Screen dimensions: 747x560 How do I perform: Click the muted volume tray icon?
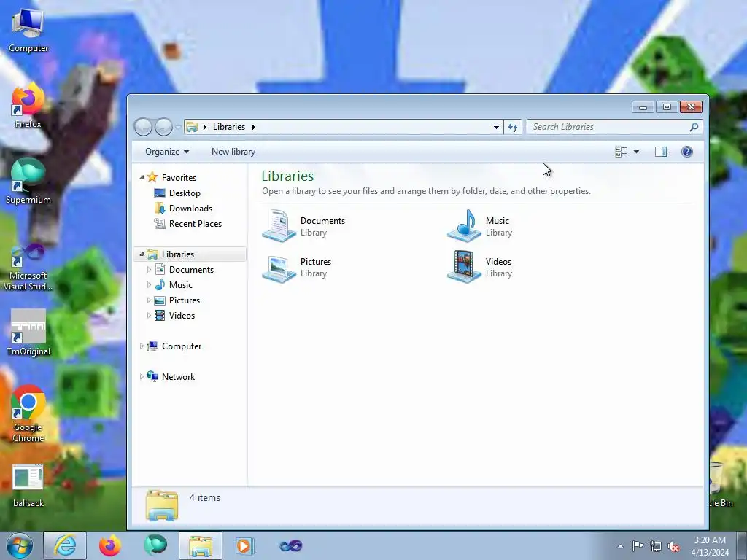point(673,546)
